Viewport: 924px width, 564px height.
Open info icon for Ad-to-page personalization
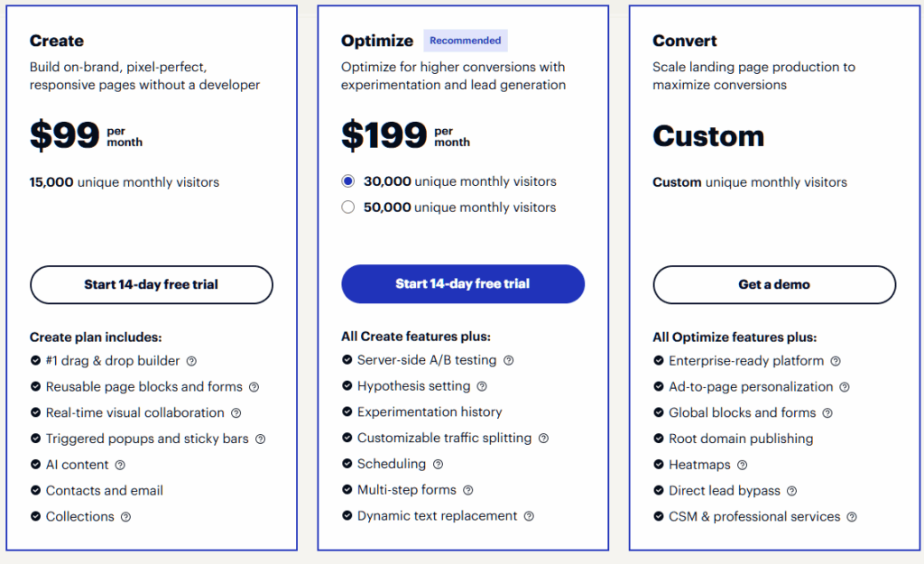pyautogui.click(x=845, y=387)
